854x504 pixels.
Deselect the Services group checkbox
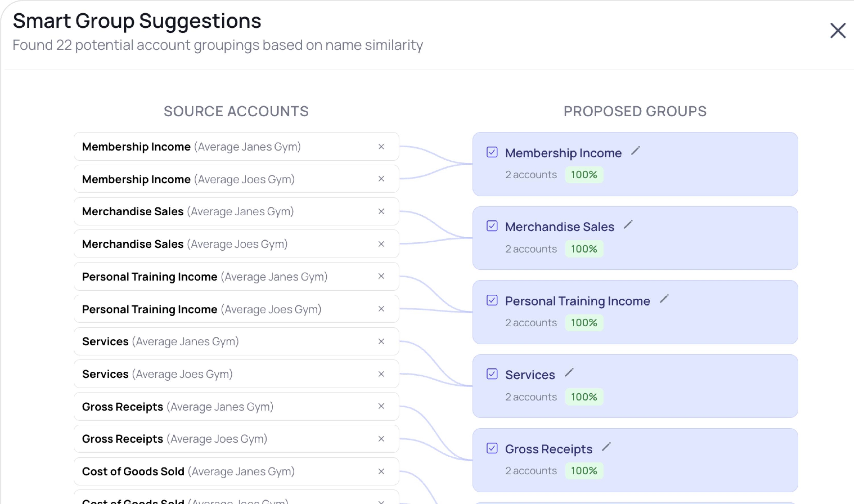pos(492,374)
